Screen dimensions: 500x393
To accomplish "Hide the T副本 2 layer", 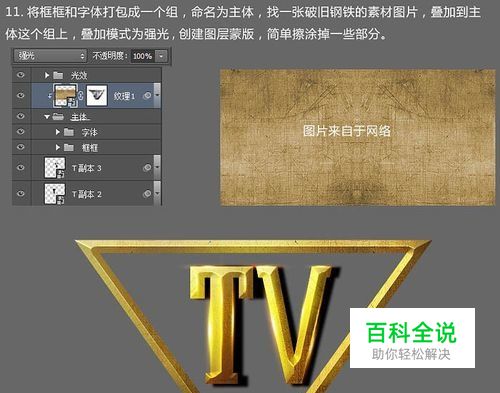I will click(21, 194).
